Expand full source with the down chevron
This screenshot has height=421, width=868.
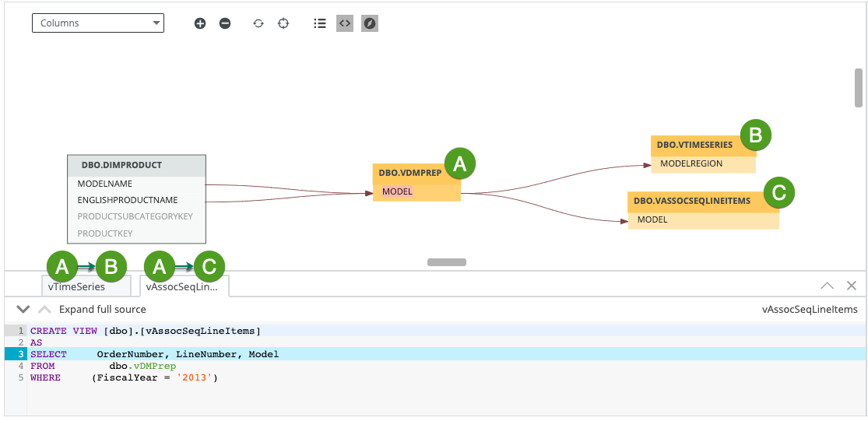tap(23, 309)
